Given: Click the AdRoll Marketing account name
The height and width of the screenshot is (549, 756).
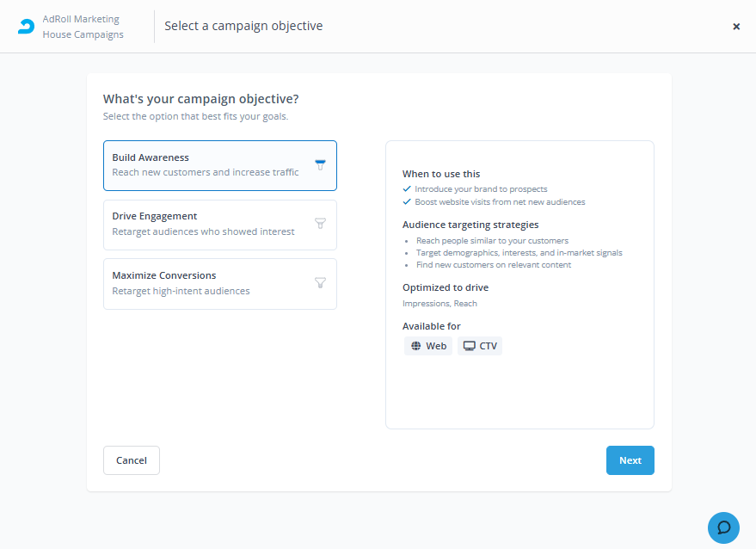Looking at the screenshot, I should pos(81,19).
